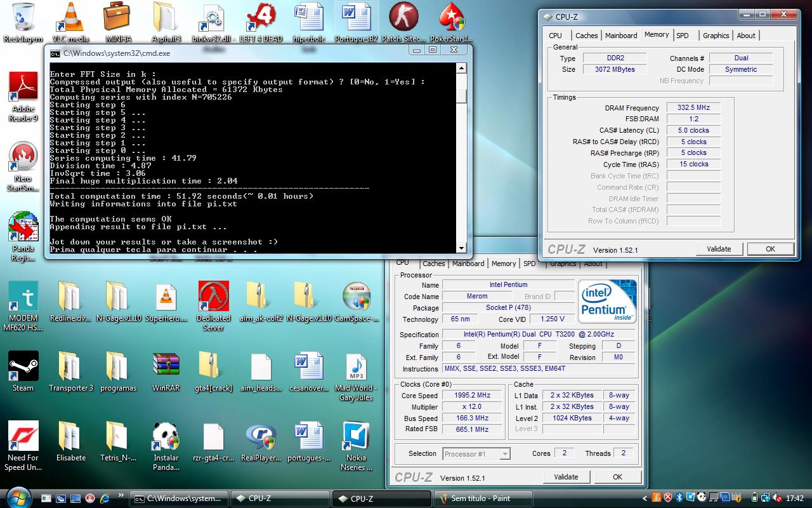Screen dimensions: 812x508
Task: Click OK in lower CPU-Z window
Action: (x=617, y=477)
